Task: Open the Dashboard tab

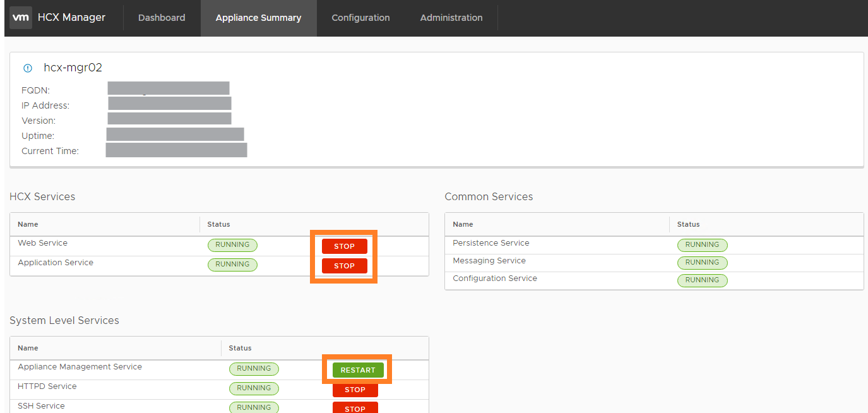Action: point(162,18)
